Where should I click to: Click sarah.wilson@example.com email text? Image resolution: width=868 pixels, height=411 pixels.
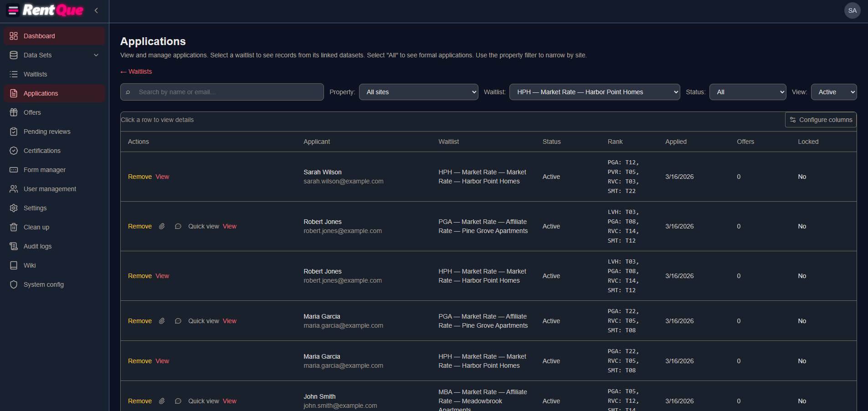tap(344, 181)
